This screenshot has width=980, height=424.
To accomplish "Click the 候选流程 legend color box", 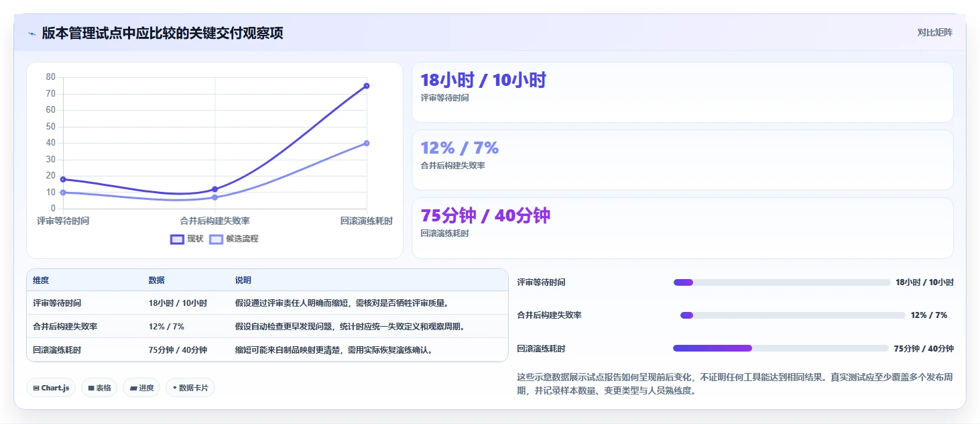I will point(217,239).
